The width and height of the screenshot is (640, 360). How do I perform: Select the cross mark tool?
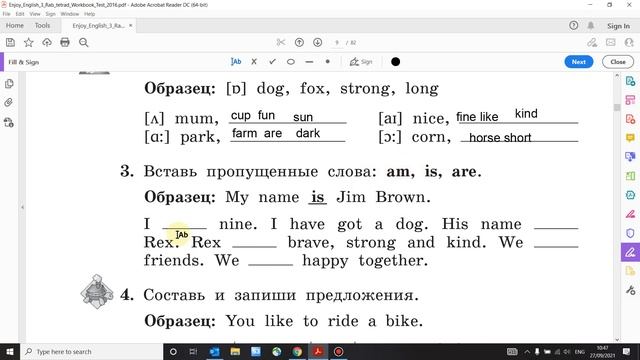(x=254, y=62)
